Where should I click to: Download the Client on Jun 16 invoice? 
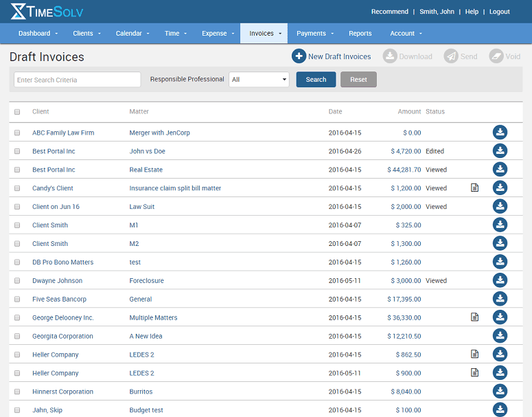(x=500, y=207)
